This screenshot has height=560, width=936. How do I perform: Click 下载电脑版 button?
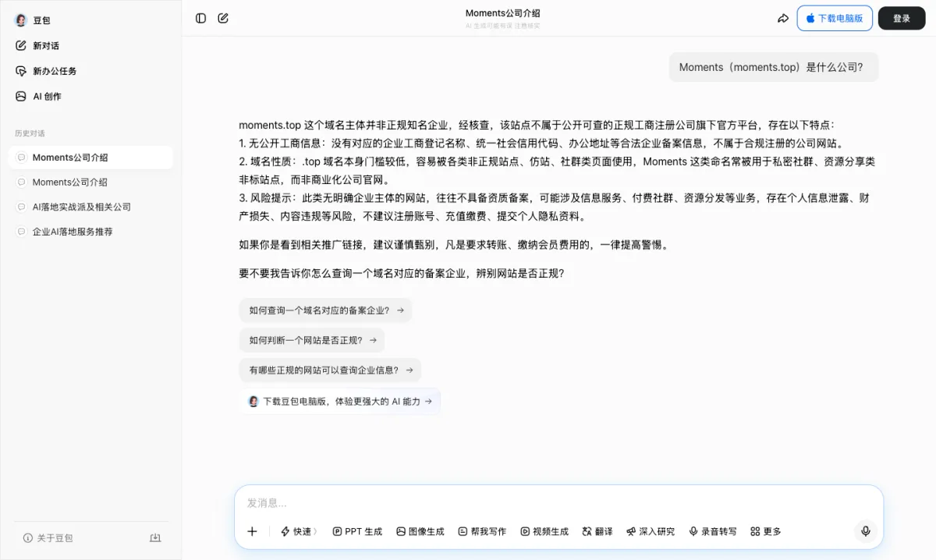pos(835,18)
